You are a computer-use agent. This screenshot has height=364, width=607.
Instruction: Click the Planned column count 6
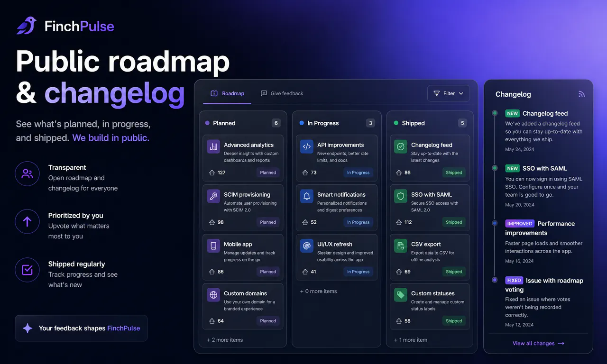(x=276, y=123)
